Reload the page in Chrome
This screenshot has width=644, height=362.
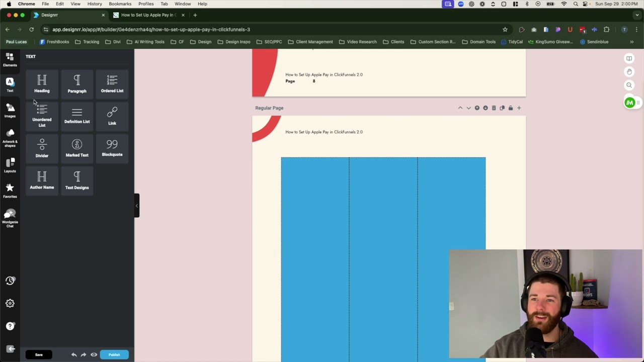tap(31, 30)
